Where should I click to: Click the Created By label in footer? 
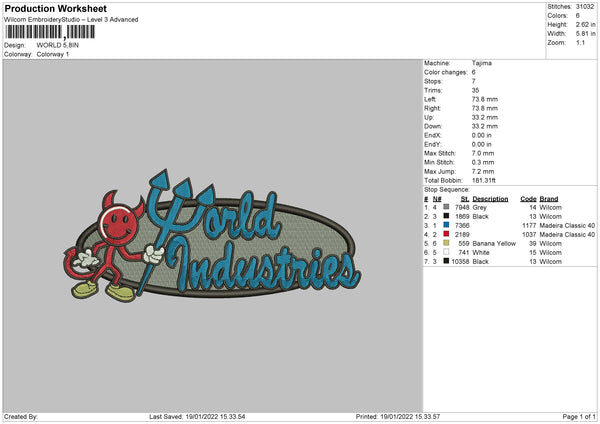[21, 416]
